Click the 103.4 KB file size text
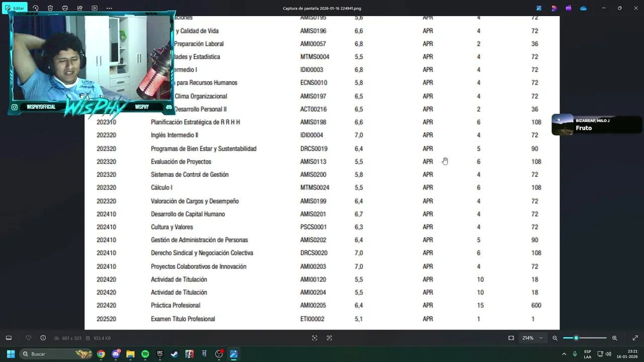Screen dimensions: 644x362 (x=102, y=338)
